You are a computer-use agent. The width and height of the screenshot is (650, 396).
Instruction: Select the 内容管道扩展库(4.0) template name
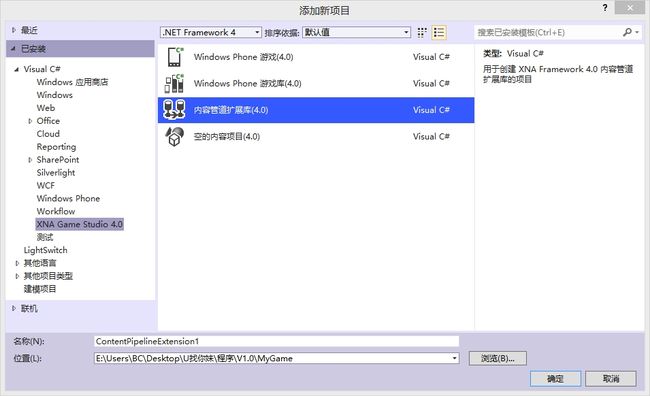click(x=231, y=110)
